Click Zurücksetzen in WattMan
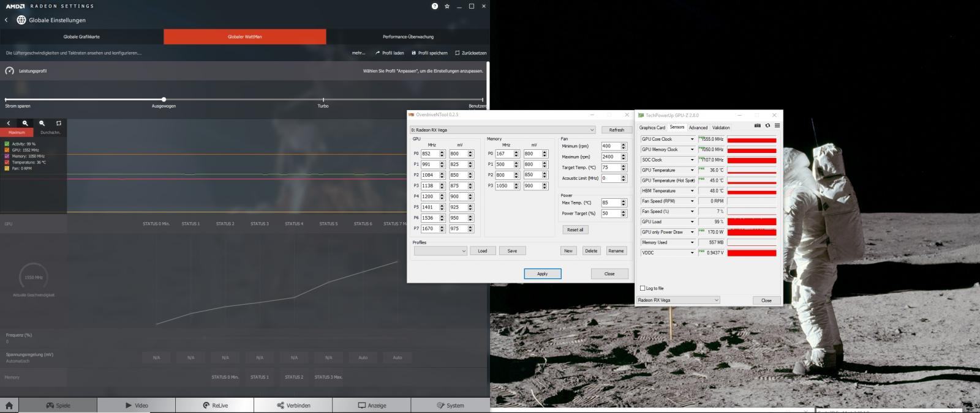Screen dimensions: 980x413 coord(471,53)
